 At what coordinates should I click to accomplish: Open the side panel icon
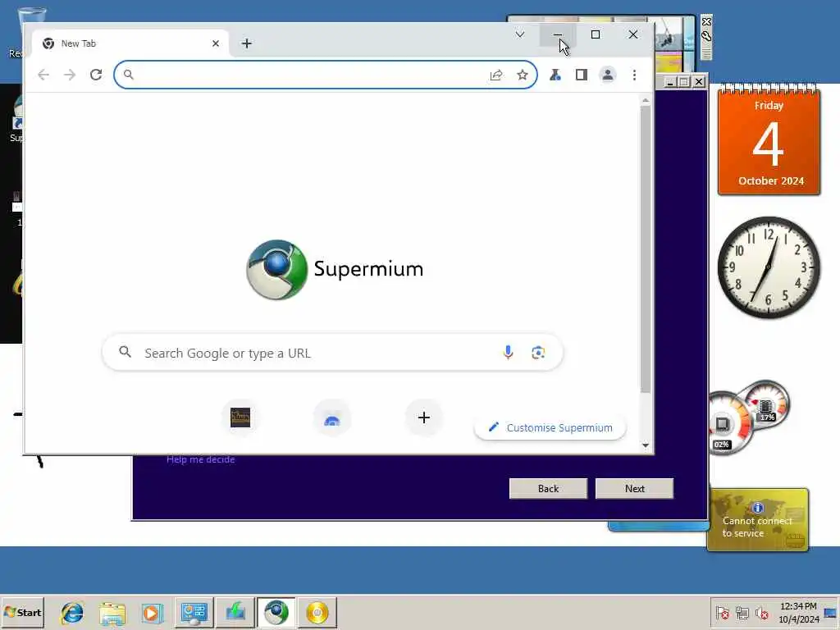tap(582, 75)
